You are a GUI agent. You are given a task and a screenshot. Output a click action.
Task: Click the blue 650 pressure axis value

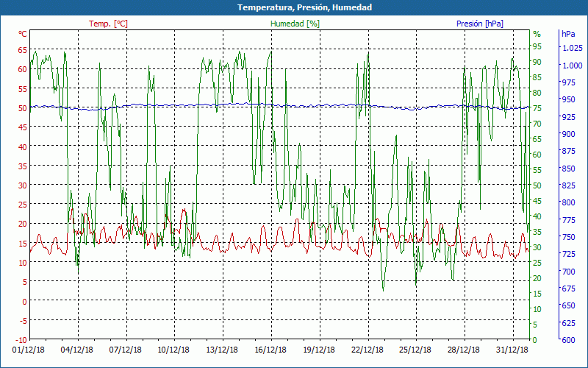point(568,305)
